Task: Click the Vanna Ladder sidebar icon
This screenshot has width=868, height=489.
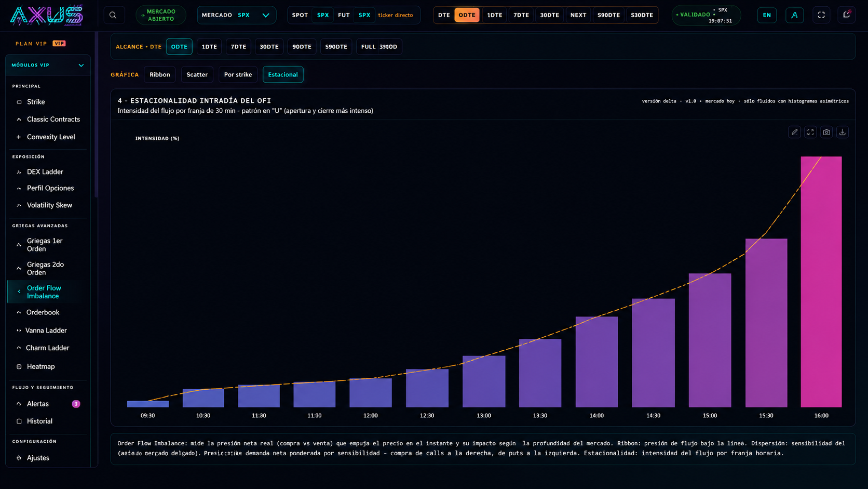Action: pyautogui.click(x=19, y=331)
